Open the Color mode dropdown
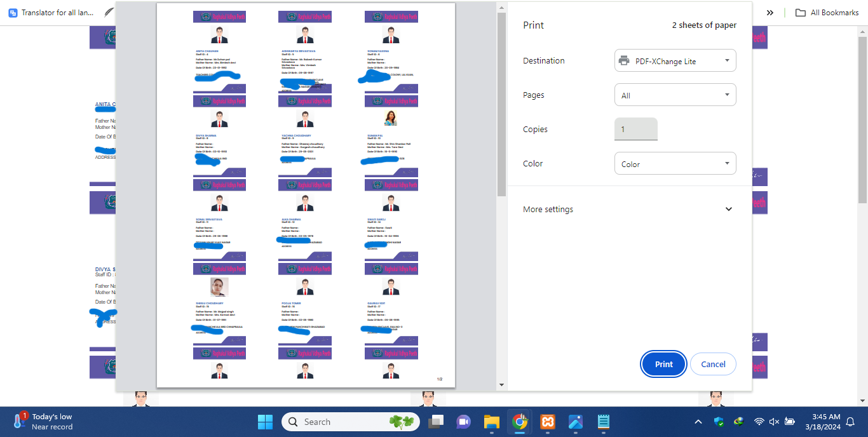Viewport: 868px width, 437px height. tap(675, 164)
